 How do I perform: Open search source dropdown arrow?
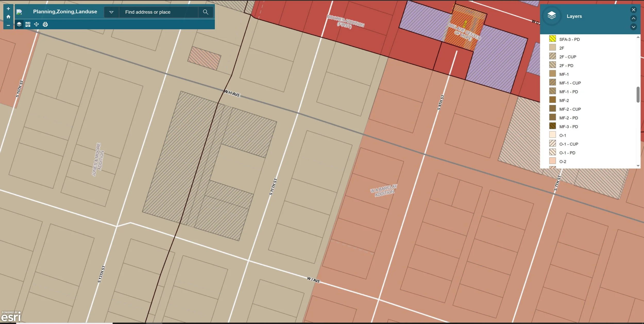point(111,12)
